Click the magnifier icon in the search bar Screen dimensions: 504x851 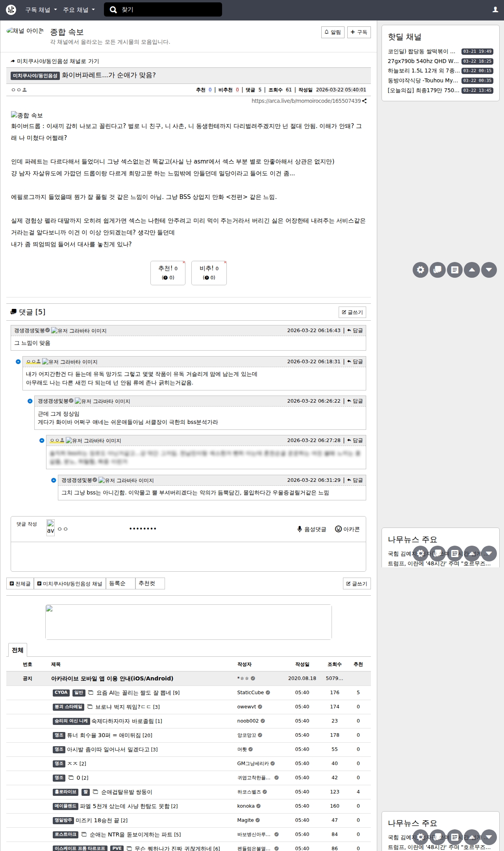113,10
